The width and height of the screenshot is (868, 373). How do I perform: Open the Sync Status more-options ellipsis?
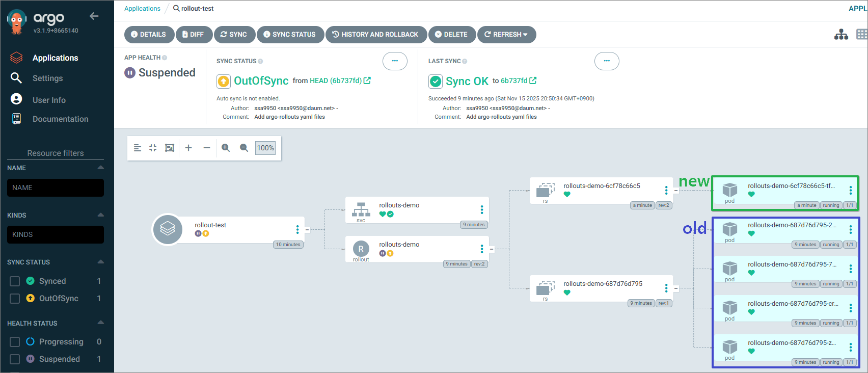click(x=395, y=61)
